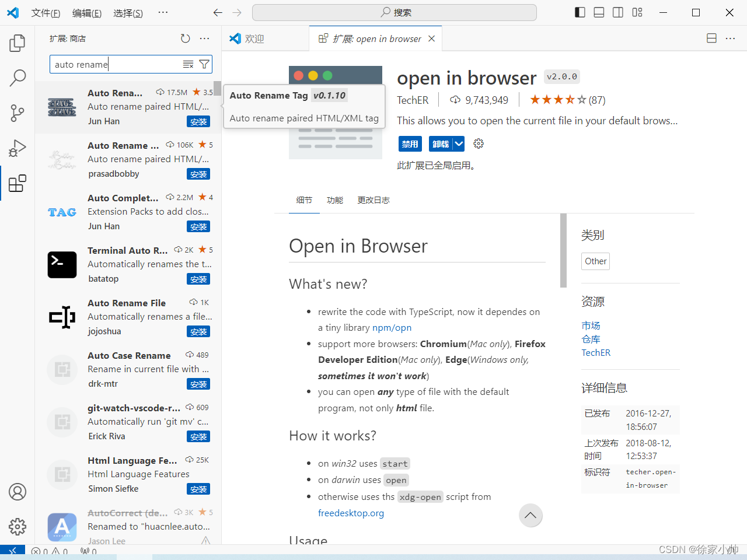Click the TechER publisher name
The image size is (747, 560).
pos(413,100)
